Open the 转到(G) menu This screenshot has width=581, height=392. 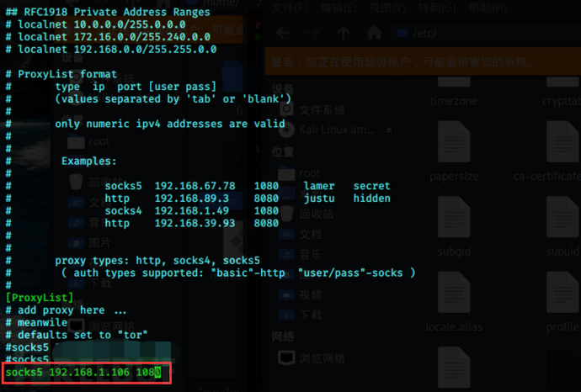click(437, 8)
